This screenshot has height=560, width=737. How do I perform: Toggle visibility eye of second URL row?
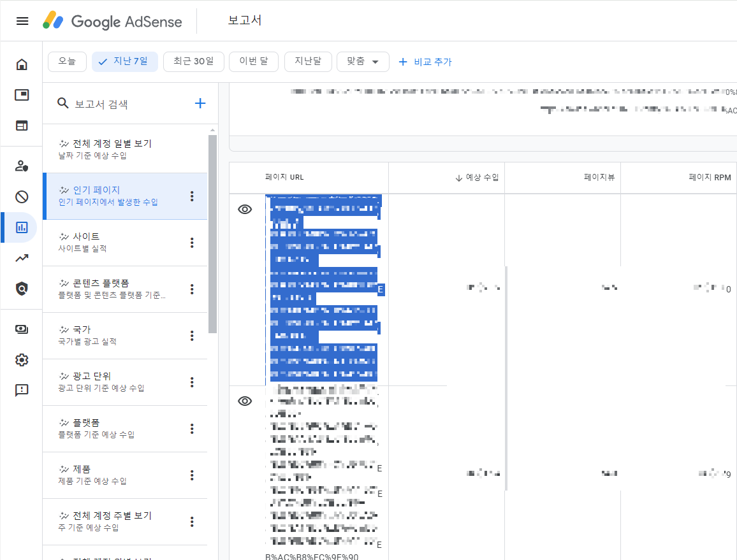245,401
